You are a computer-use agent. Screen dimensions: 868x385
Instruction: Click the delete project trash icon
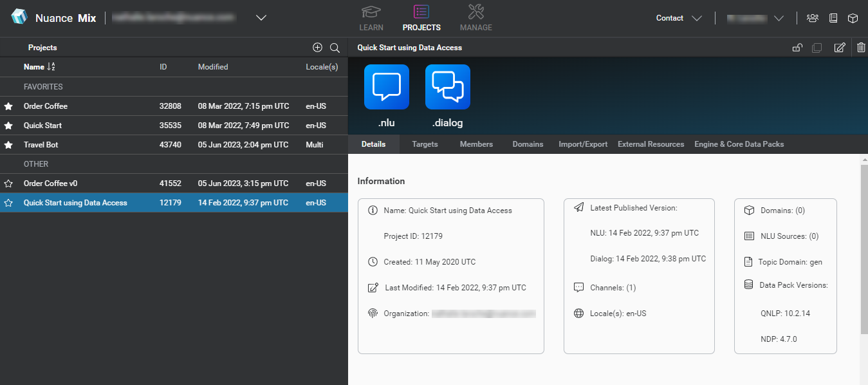tap(861, 47)
